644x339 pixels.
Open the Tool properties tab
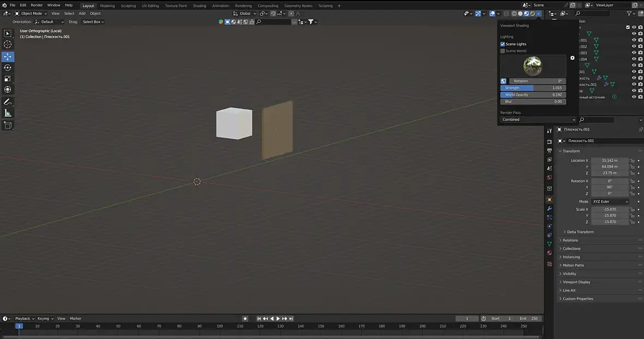550,130
